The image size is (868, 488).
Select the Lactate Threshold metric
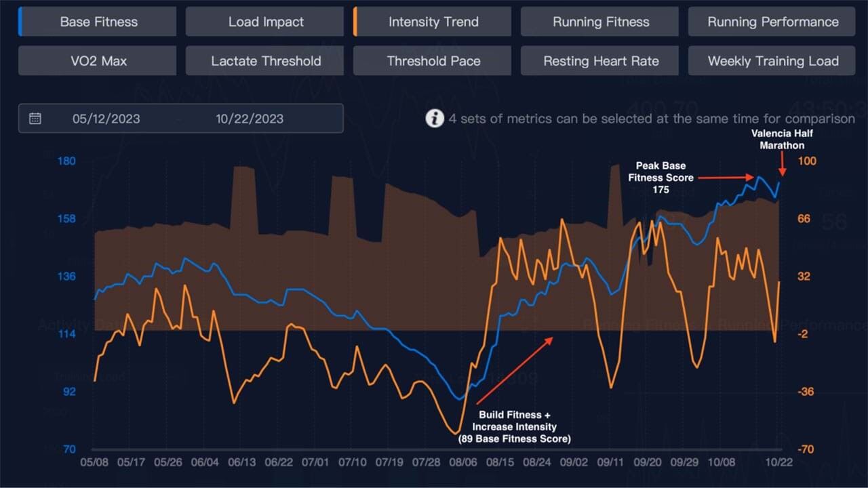[265, 61]
